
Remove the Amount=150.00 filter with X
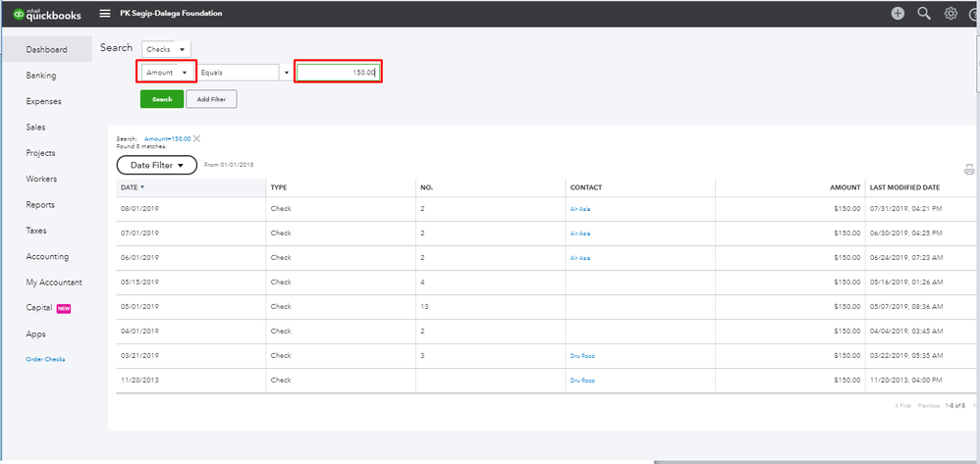[x=196, y=138]
